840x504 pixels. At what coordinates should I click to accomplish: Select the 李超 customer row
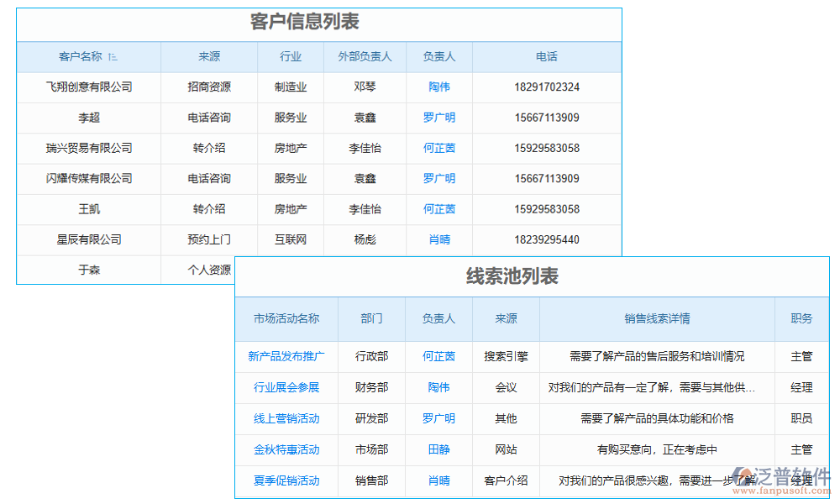coord(88,118)
